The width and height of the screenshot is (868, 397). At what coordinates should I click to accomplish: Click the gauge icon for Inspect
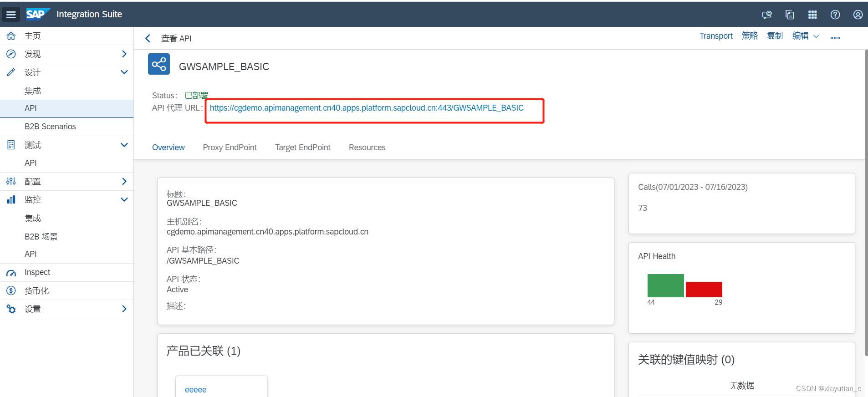(11, 273)
